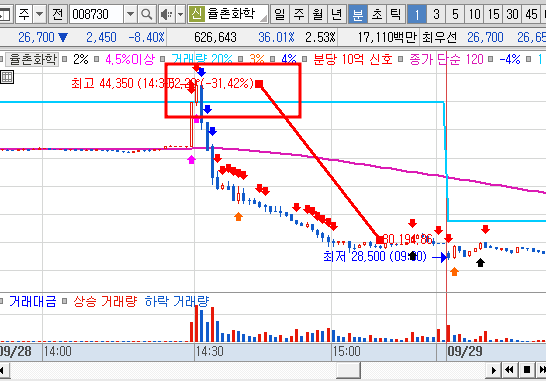Click the scrollbar left arrow
This screenshot has height=381, width=546.
coord(3,370)
